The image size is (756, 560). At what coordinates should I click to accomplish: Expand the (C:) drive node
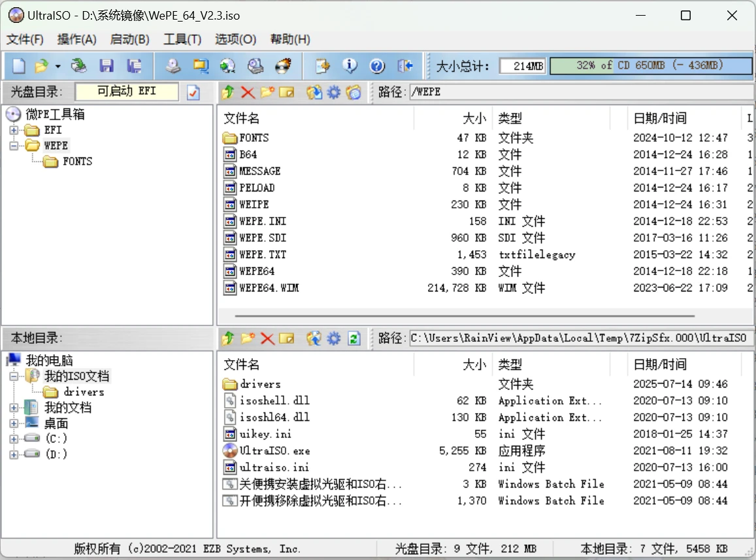[14, 438]
